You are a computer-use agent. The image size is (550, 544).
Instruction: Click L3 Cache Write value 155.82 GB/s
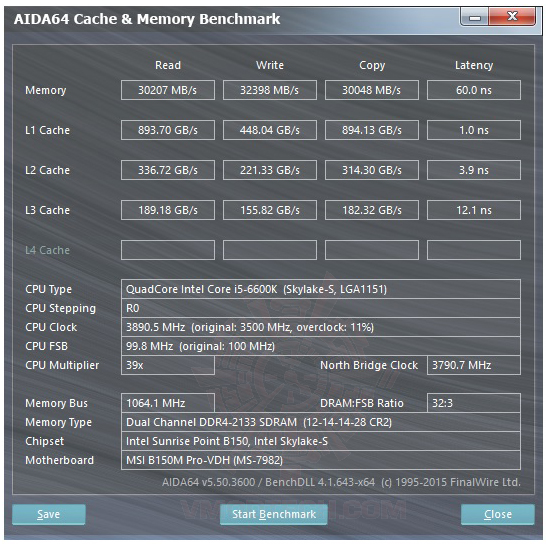(270, 210)
